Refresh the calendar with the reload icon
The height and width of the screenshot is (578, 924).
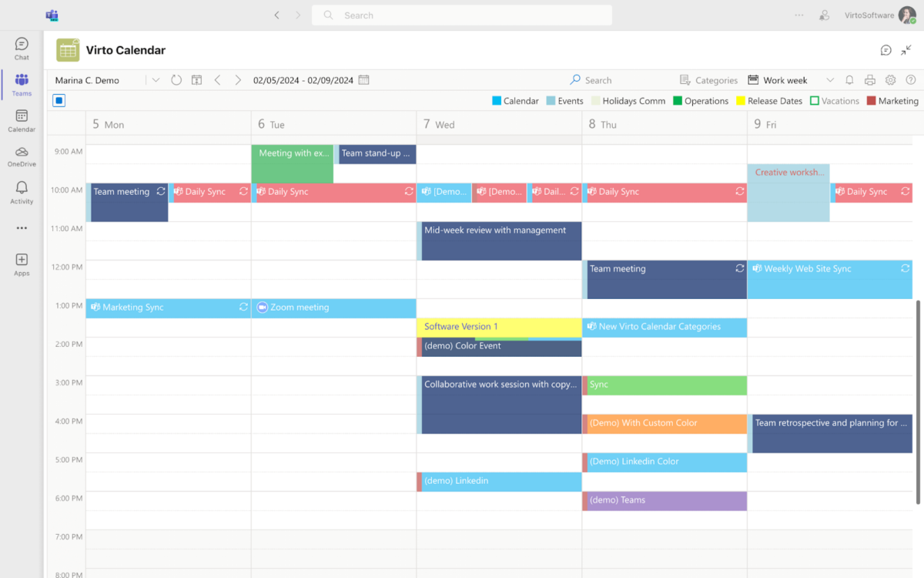tap(176, 80)
